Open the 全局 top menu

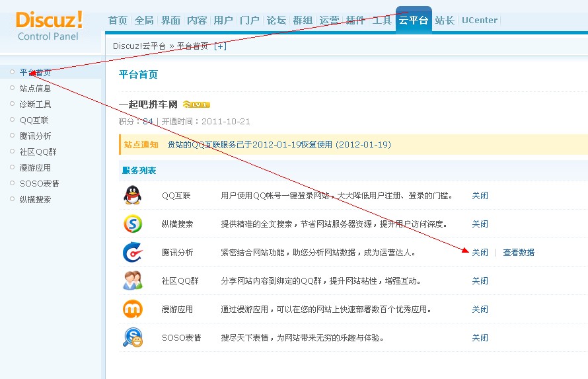click(144, 21)
